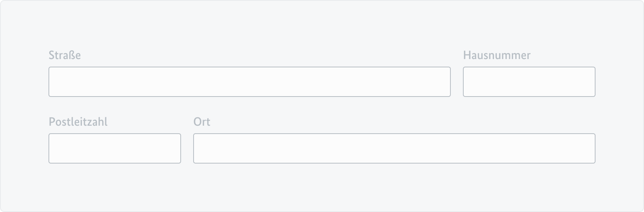The height and width of the screenshot is (212, 644).
Task: Select the wide field under Straße
Action: (x=249, y=82)
